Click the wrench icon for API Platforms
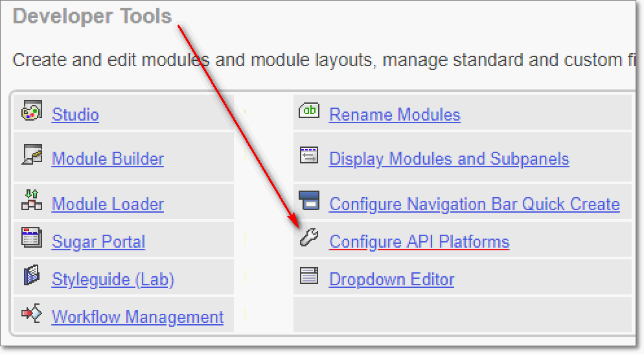The image size is (644, 354). pos(309,237)
